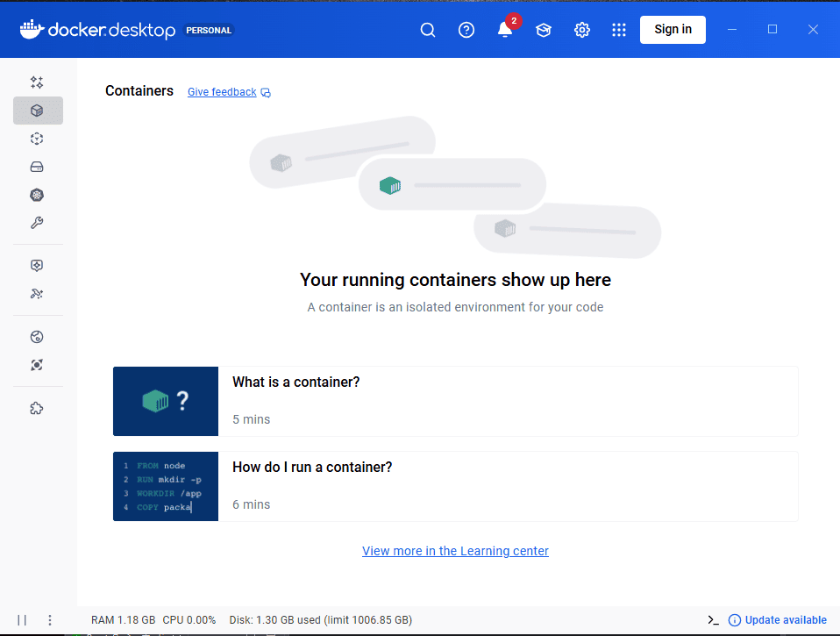Open the 'What is a container?' thumbnail
The width and height of the screenshot is (840, 636).
pos(166,401)
